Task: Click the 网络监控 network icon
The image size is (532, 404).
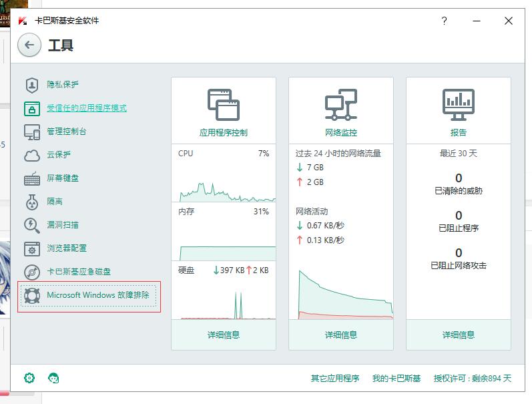Action: [x=341, y=105]
